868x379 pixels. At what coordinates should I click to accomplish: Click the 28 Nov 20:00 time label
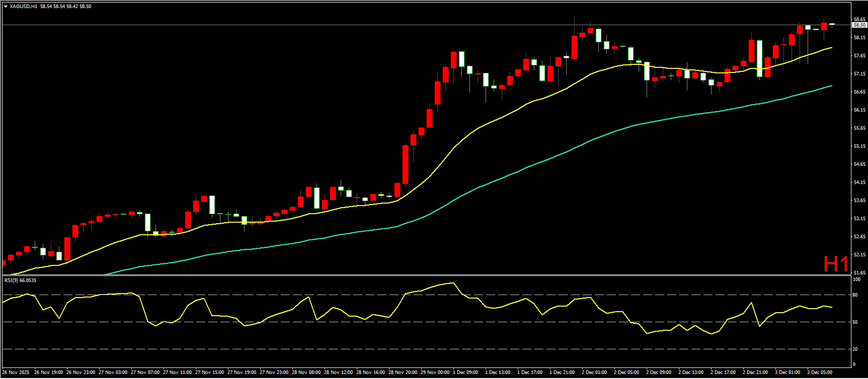(x=402, y=372)
